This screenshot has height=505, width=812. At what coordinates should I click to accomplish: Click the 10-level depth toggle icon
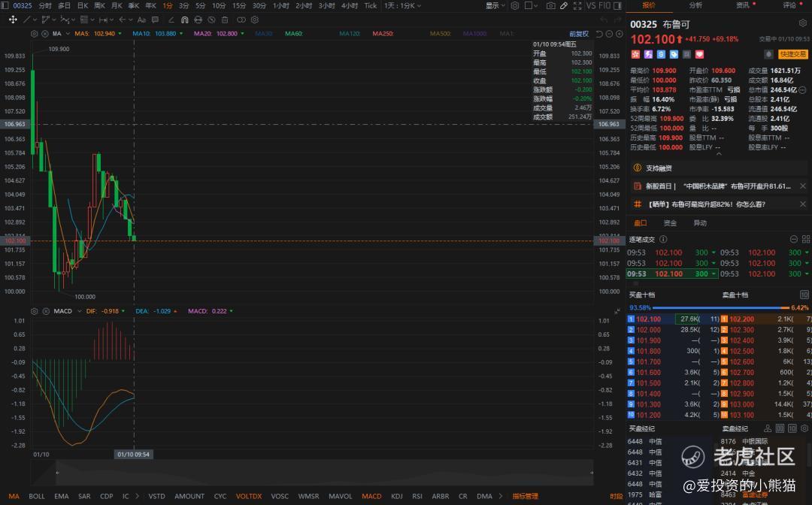pos(804,295)
